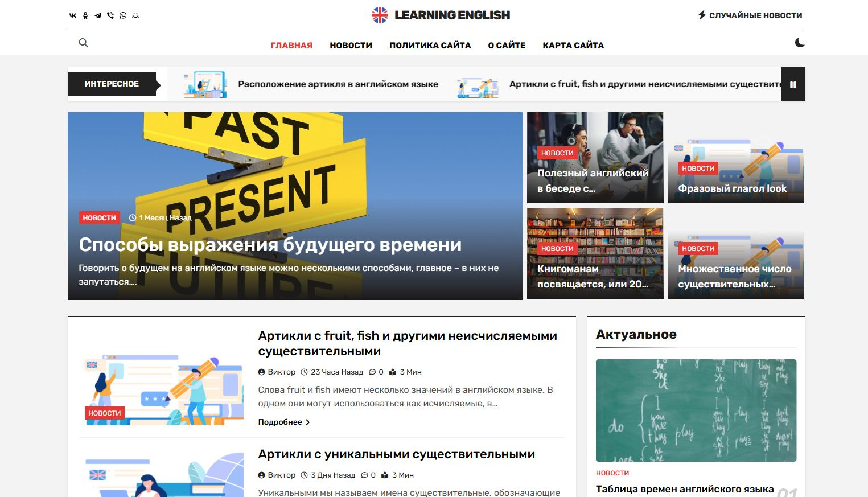868x497 pixels.
Task: Click the 1 Месяц Назад date
Action: click(x=161, y=218)
